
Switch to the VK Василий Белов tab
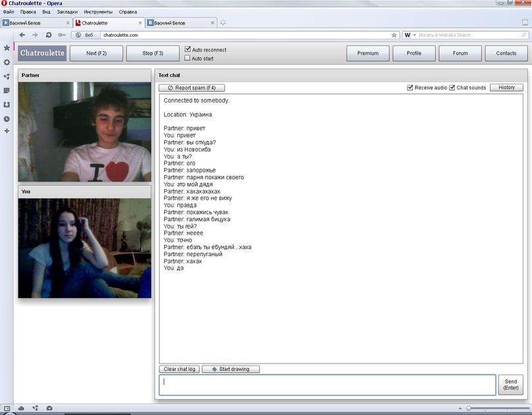point(181,22)
